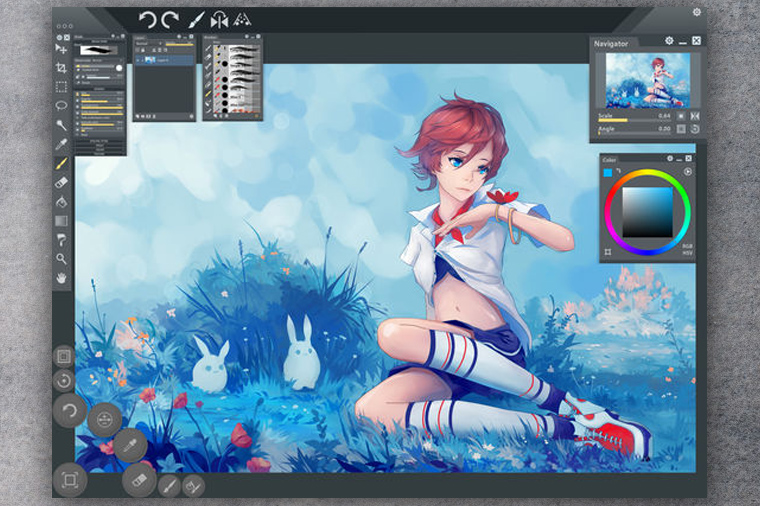Select the yellow Brush tool in the left toolbar
This screenshot has height=506, width=760.
[x=61, y=163]
